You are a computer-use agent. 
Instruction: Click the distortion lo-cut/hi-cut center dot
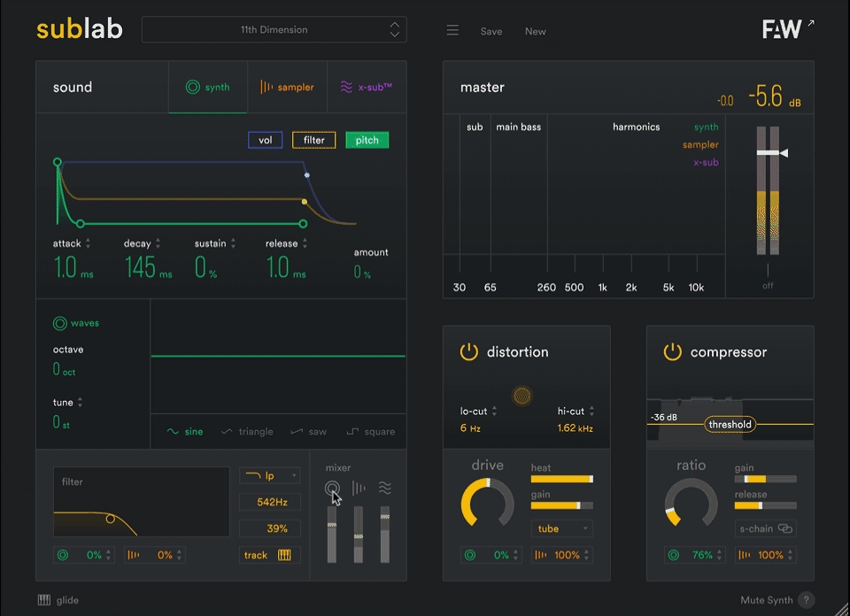click(x=522, y=396)
